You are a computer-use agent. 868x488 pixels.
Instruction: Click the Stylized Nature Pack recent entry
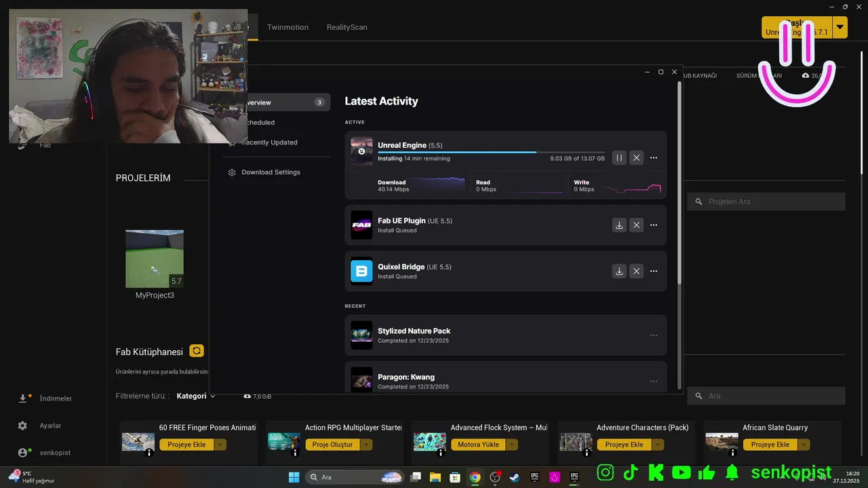click(x=505, y=335)
